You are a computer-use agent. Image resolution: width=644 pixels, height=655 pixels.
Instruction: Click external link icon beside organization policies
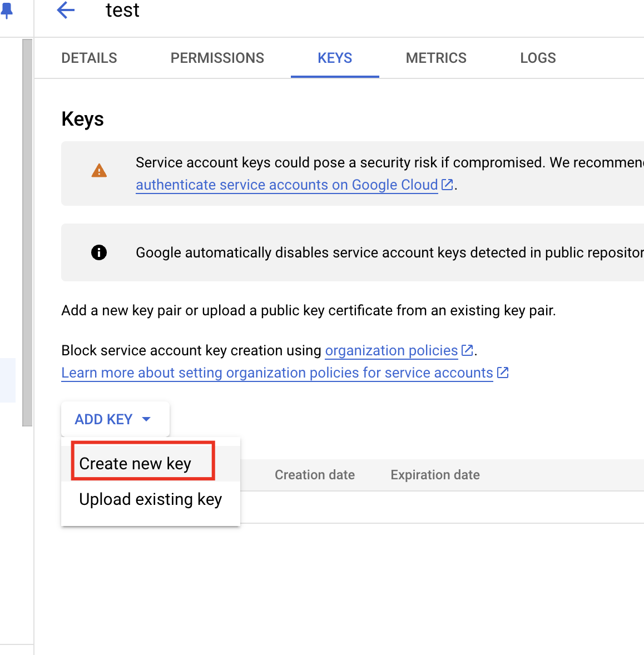pyautogui.click(x=467, y=350)
